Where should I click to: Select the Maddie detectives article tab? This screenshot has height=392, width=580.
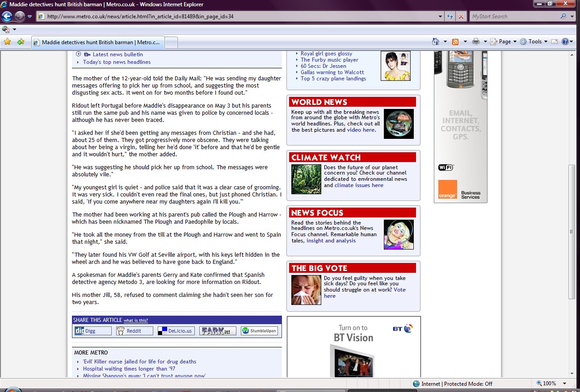98,42
